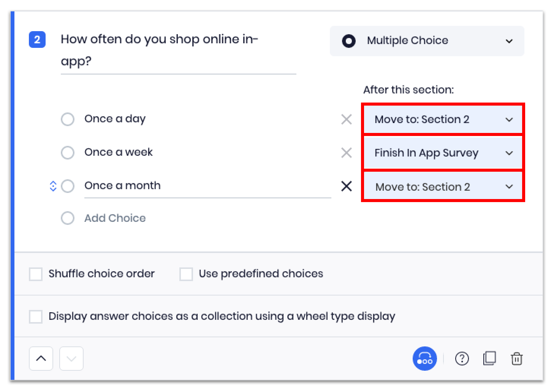Select the Once a week radio button
551x392 pixels.
tap(68, 153)
